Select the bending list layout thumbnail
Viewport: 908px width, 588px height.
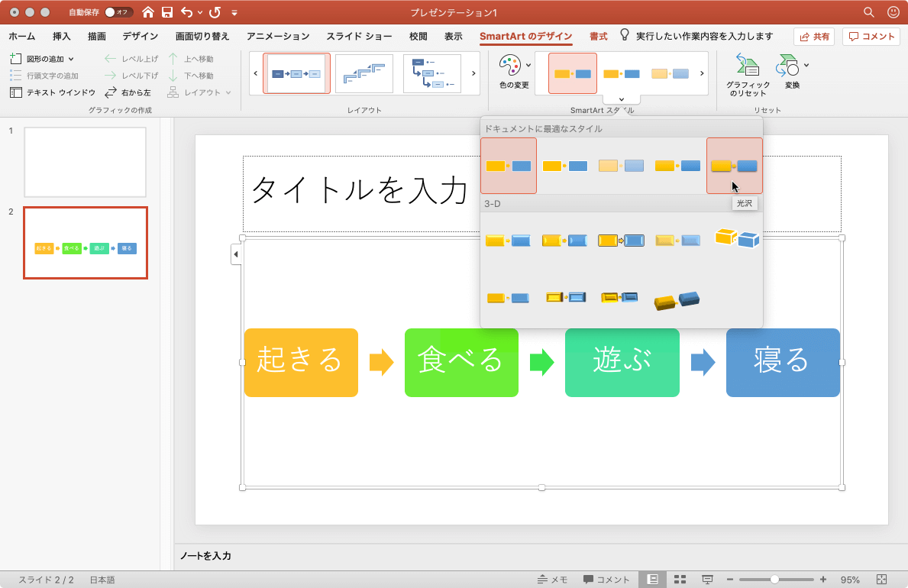[x=432, y=73]
